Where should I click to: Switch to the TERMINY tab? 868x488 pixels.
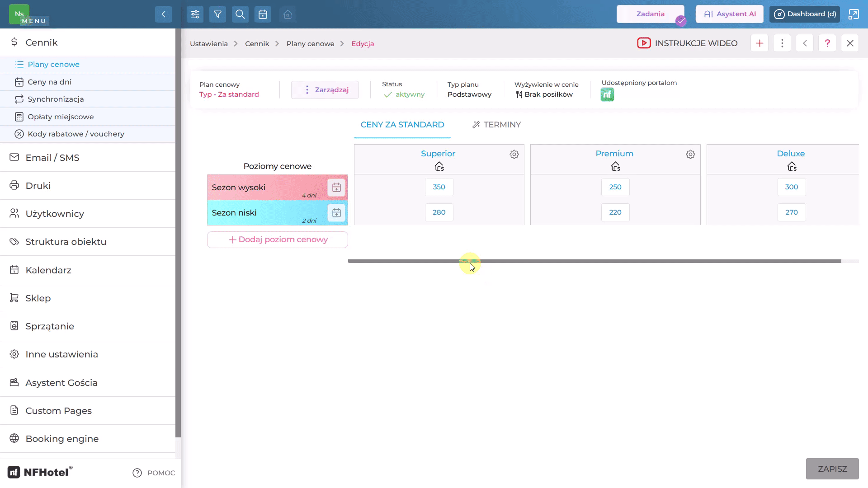pos(496,125)
